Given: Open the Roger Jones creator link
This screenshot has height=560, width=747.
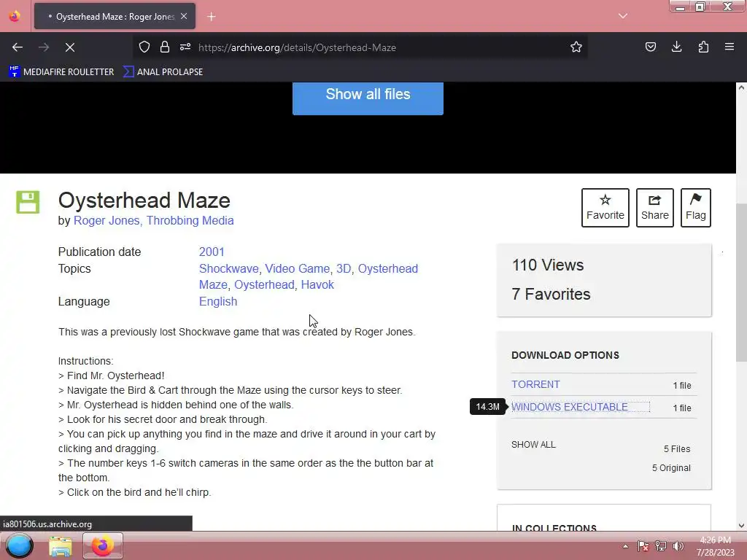Looking at the screenshot, I should (x=107, y=220).
